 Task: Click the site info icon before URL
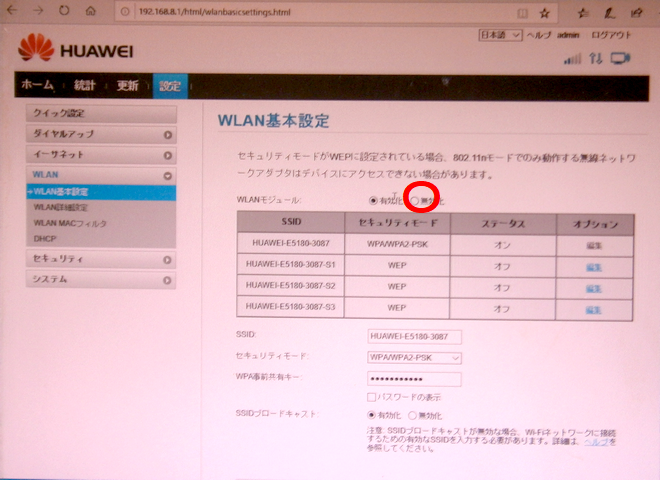click(x=125, y=12)
